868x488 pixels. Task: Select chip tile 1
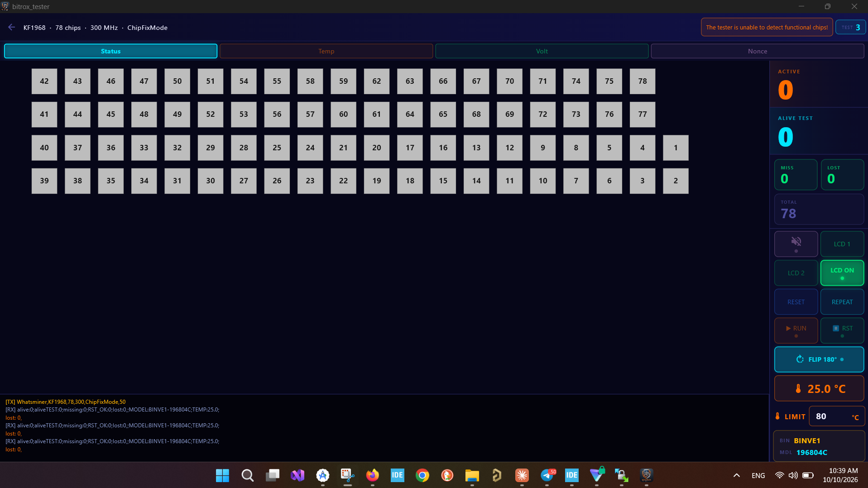click(x=676, y=148)
